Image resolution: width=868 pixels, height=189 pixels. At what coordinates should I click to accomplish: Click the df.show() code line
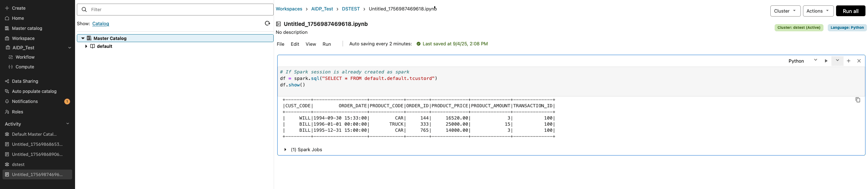[x=292, y=85]
